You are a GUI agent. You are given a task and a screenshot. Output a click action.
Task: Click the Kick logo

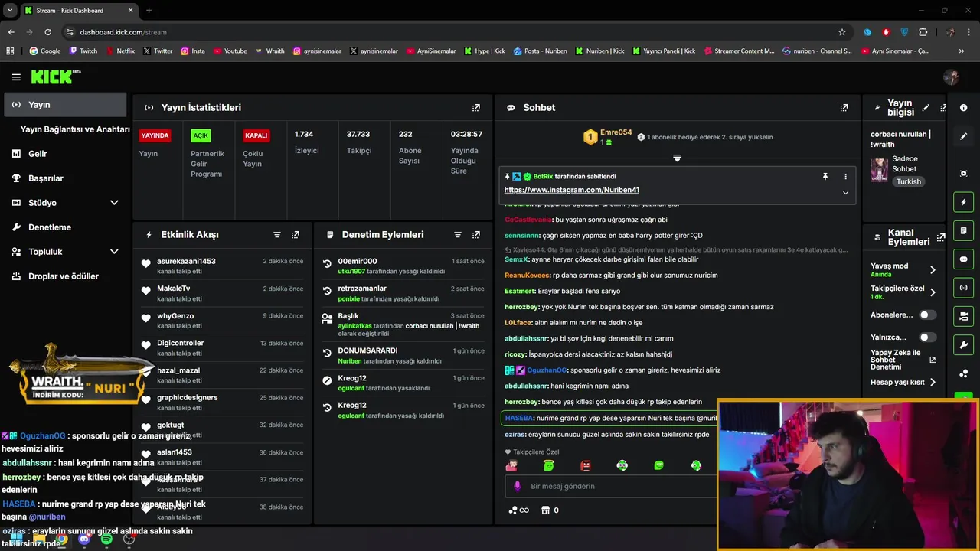coord(55,77)
